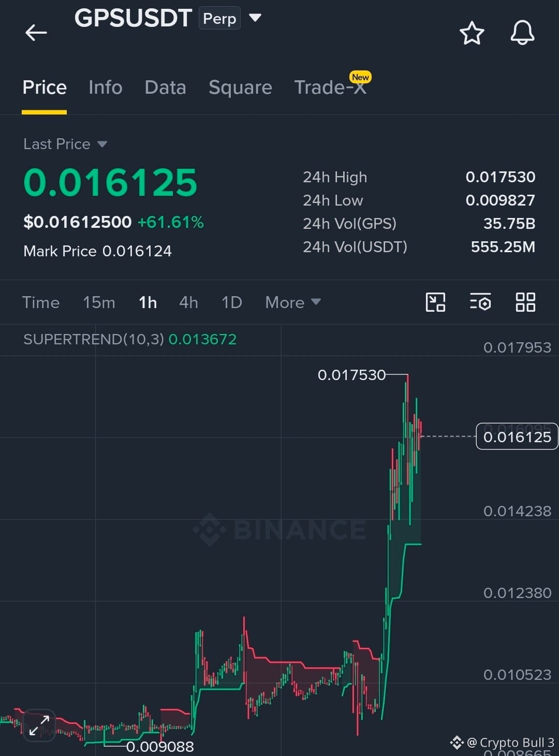
Task: Select the 1h chart interval
Action: (148, 302)
